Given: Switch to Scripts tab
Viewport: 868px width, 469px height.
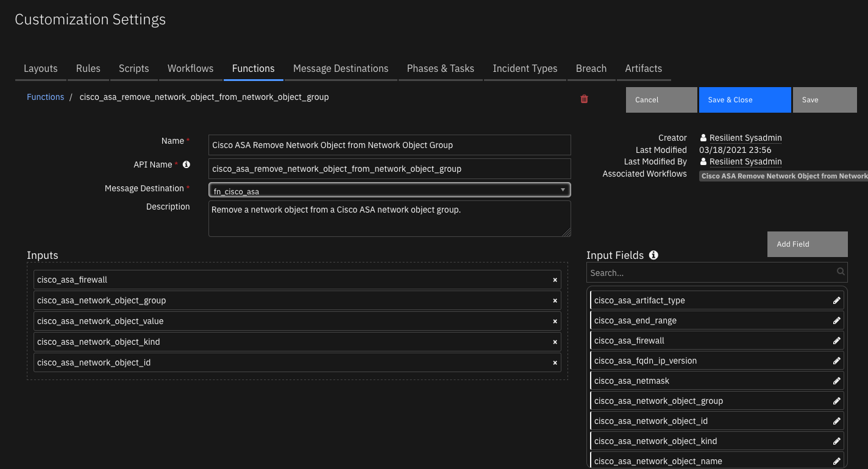Looking at the screenshot, I should pyautogui.click(x=134, y=68).
